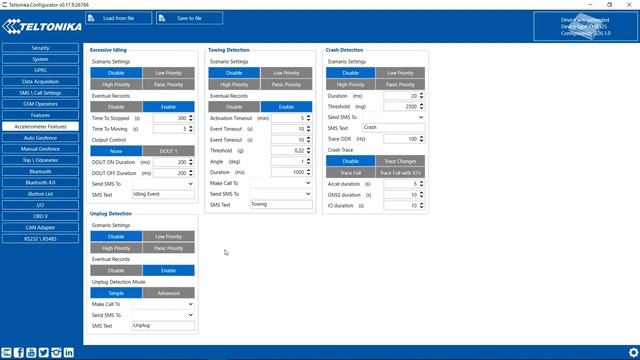Adjust Time To Moving stepper arrows
The width and height of the screenshot is (640, 360).
[x=191, y=129]
